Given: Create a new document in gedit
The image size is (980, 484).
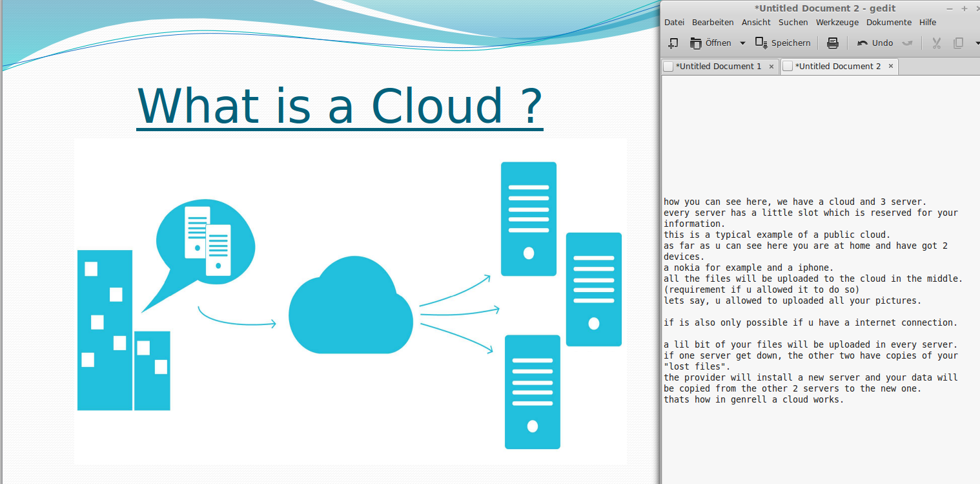Looking at the screenshot, I should [673, 43].
